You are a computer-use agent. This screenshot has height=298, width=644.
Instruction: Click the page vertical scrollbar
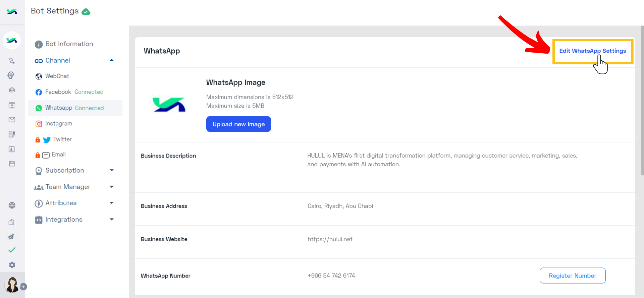coord(642,101)
